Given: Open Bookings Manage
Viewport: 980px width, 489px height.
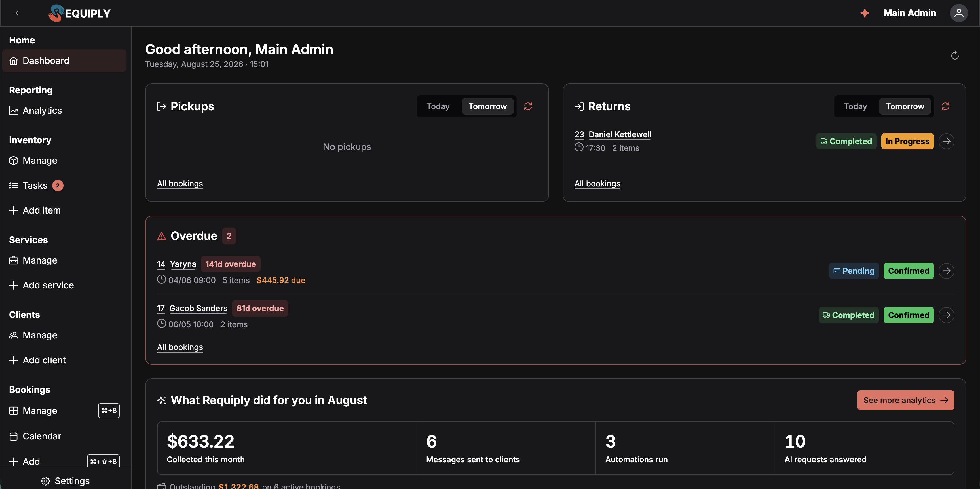Looking at the screenshot, I should pyautogui.click(x=64, y=411).
